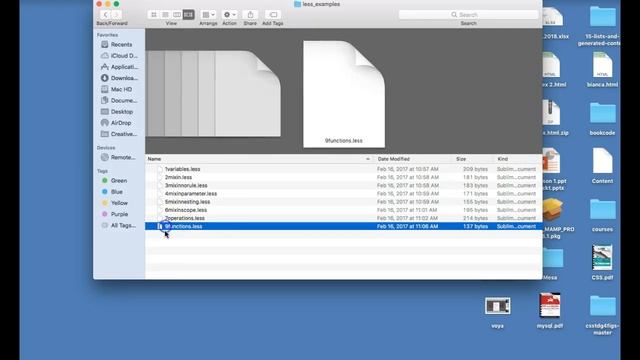This screenshot has width=640, height=360.
Task: Click the 137 bytes size cell
Action: [x=475, y=226]
